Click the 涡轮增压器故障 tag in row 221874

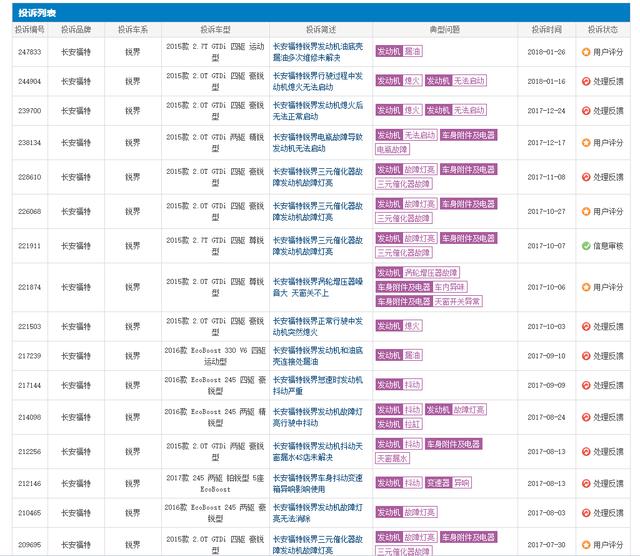coord(418,273)
